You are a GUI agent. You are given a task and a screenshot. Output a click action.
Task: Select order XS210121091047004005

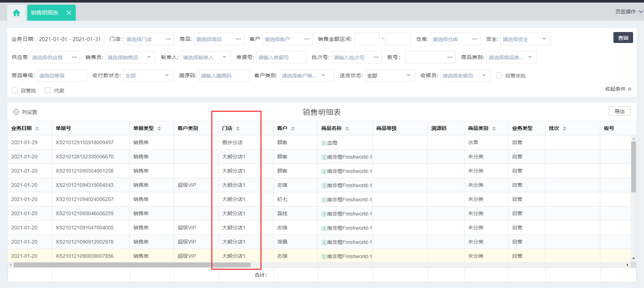point(85,228)
